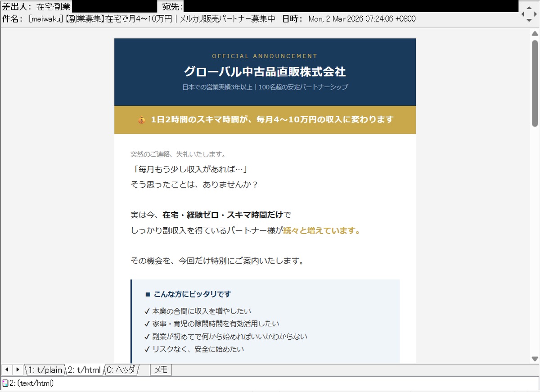Click the left arrow in the navigation pad

pos(523,14)
